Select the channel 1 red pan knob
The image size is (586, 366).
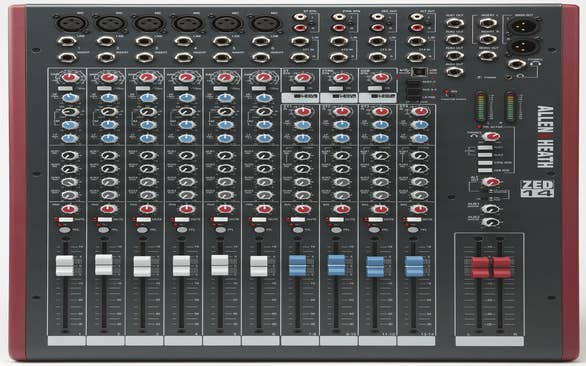[x=70, y=209]
